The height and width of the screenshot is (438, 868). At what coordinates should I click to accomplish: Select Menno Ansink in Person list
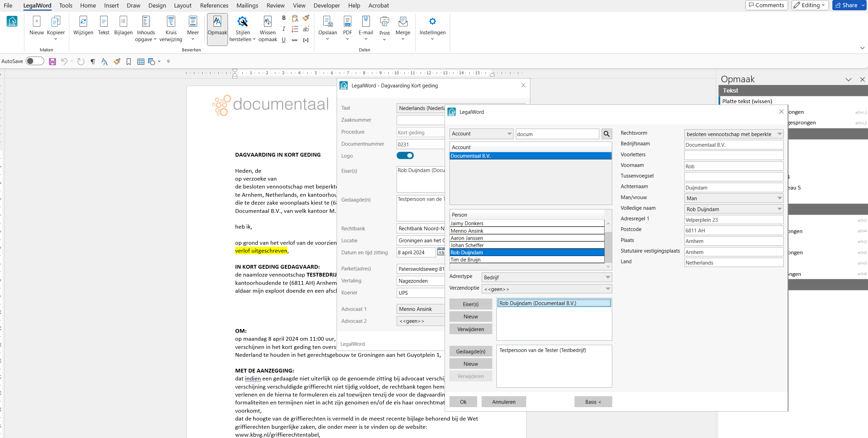tap(527, 231)
